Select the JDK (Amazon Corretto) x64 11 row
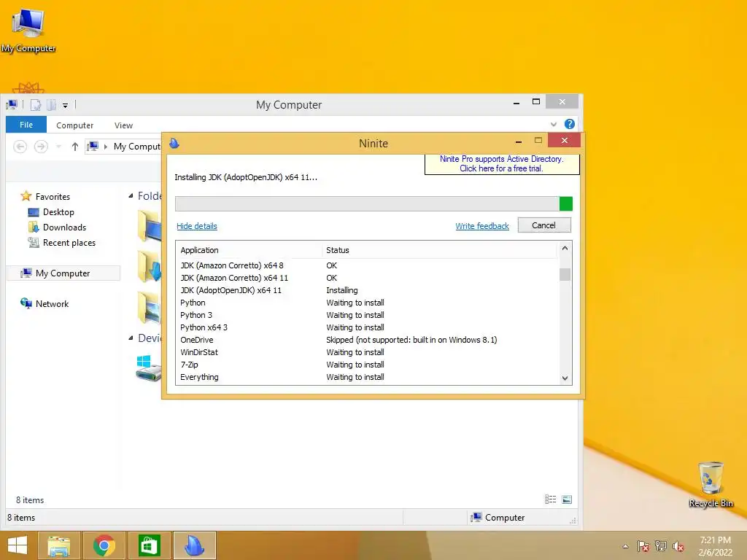The width and height of the screenshot is (747, 560). click(x=368, y=278)
